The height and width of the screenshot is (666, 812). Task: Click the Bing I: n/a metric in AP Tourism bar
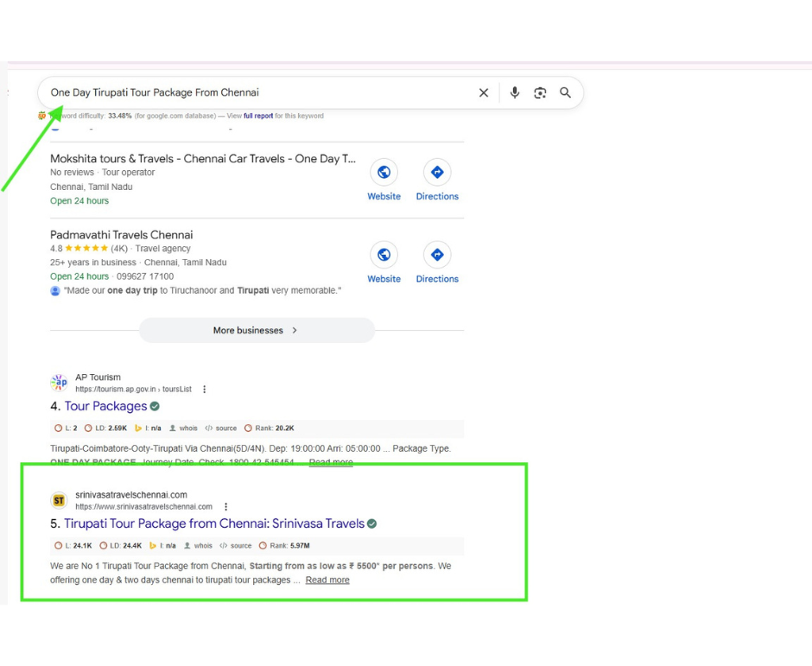[148, 428]
